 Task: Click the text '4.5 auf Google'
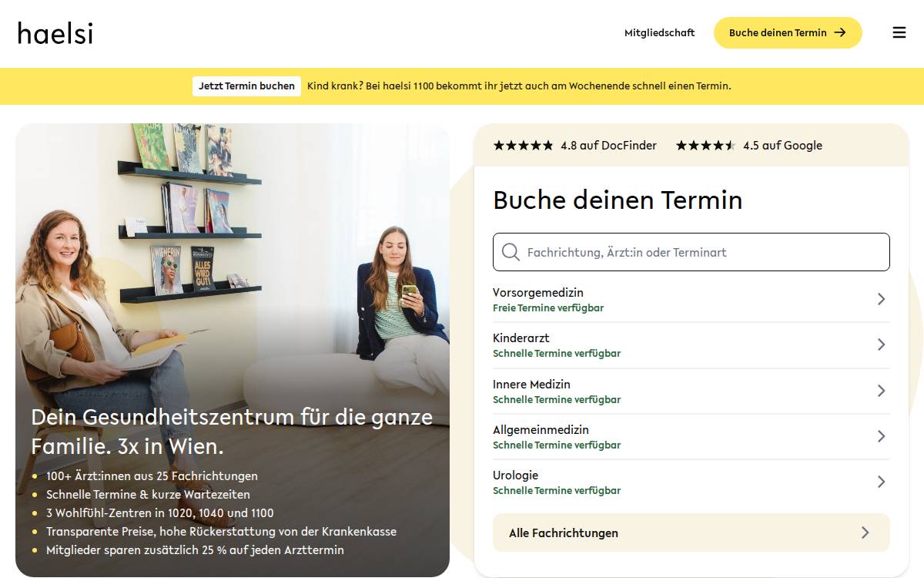pos(782,145)
